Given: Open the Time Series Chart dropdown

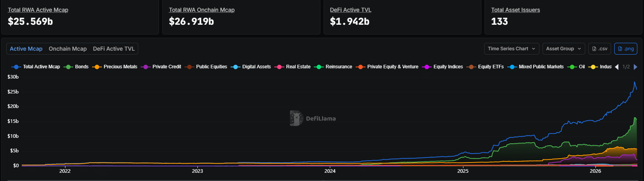Looking at the screenshot, I should point(511,49).
